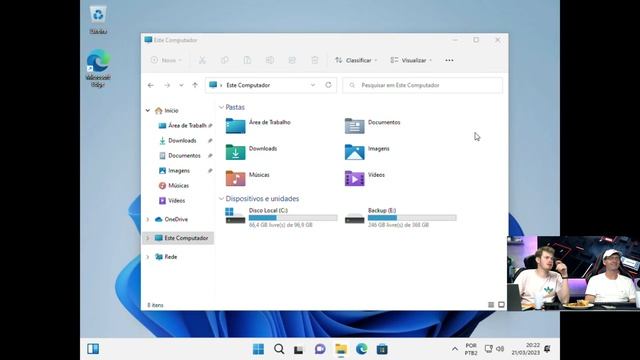640x360 pixels.
Task: Select the Backup (E:) drive
Action: point(400,217)
